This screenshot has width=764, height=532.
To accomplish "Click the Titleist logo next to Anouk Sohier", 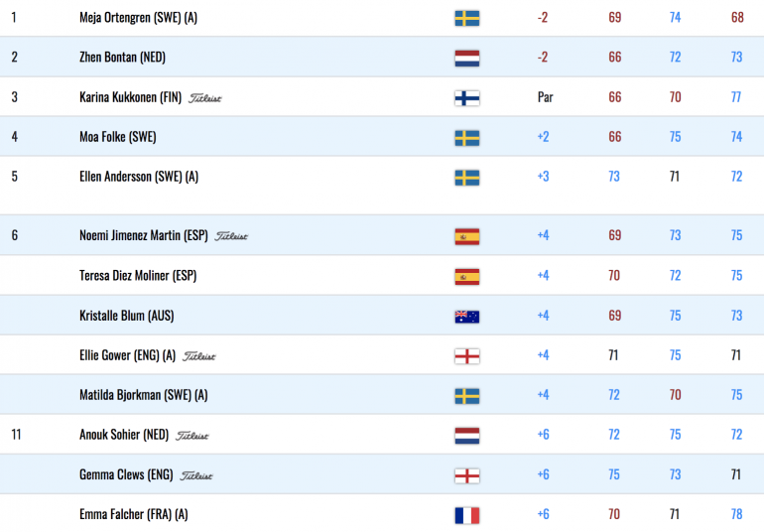I will [191, 436].
